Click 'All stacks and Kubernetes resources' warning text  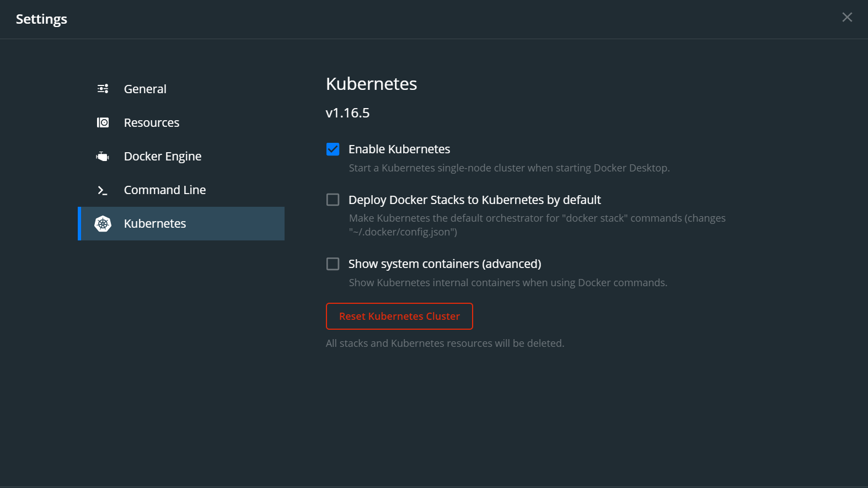445,343
